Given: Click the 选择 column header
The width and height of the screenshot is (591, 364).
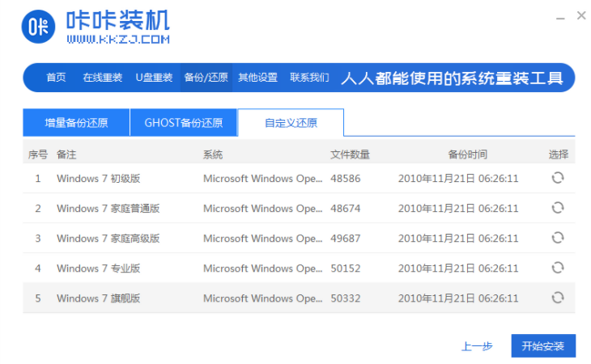Looking at the screenshot, I should [558, 154].
